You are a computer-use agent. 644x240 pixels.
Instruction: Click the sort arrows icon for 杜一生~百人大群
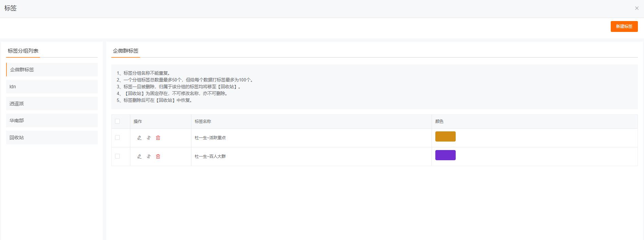[x=149, y=156]
